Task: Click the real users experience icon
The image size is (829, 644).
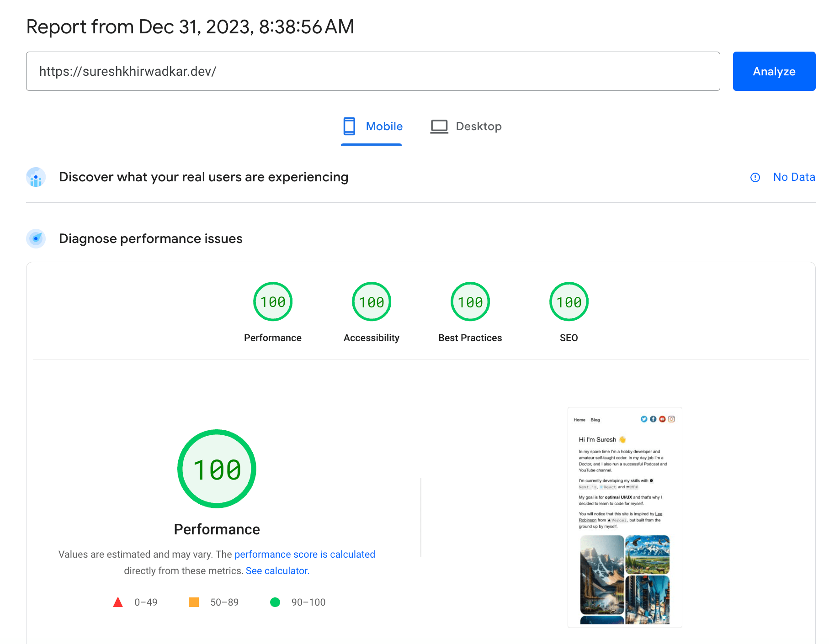Action: (x=36, y=177)
